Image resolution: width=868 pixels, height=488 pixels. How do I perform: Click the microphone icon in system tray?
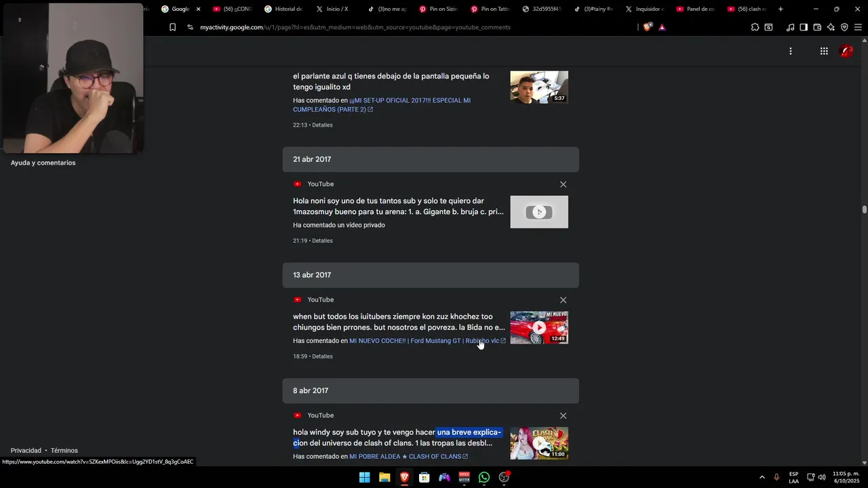coord(776,477)
